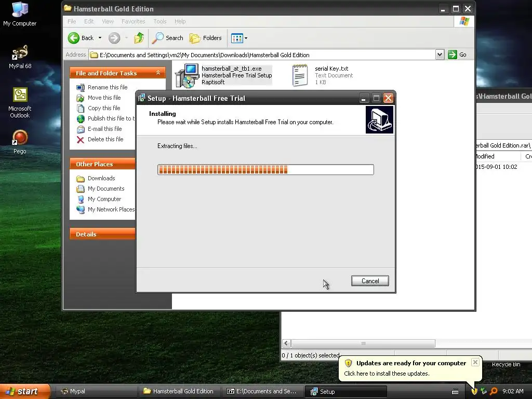Click Rename this file link
This screenshot has height=399, width=532.
(108, 87)
